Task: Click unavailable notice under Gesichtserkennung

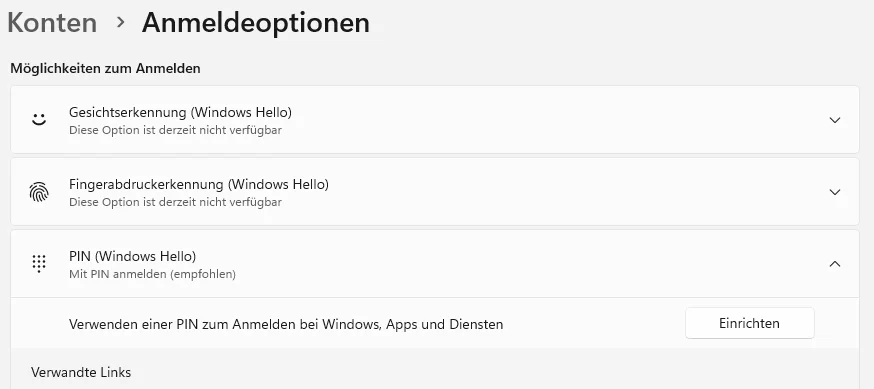Action: [x=175, y=130]
